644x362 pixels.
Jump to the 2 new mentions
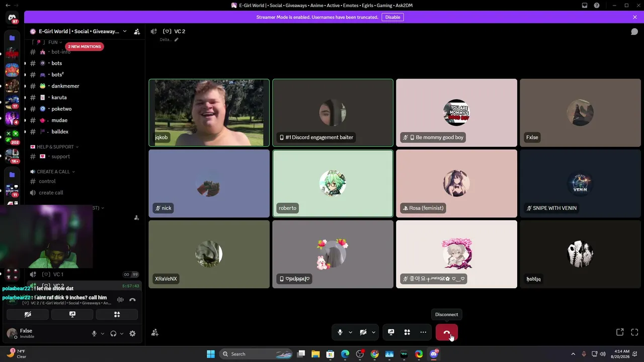tap(85, 46)
